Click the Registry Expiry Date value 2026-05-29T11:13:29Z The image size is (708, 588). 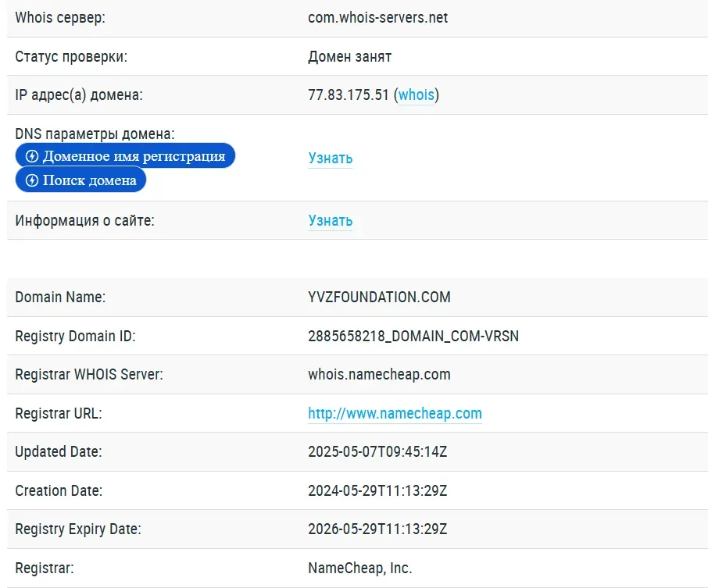pos(377,529)
